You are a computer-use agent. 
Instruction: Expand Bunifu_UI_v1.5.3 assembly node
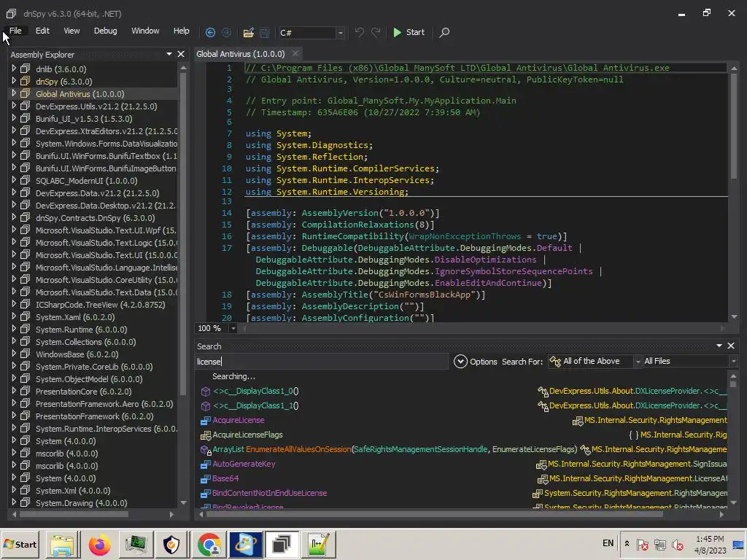pyautogui.click(x=14, y=118)
